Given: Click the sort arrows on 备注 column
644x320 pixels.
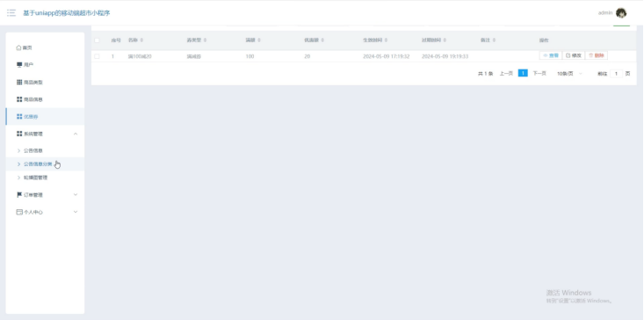Looking at the screenshot, I should pos(494,40).
